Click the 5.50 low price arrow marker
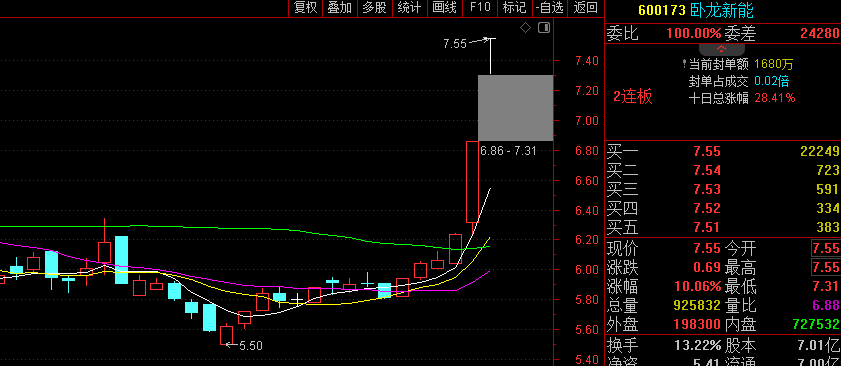841x366 pixels. pyautogui.click(x=244, y=346)
